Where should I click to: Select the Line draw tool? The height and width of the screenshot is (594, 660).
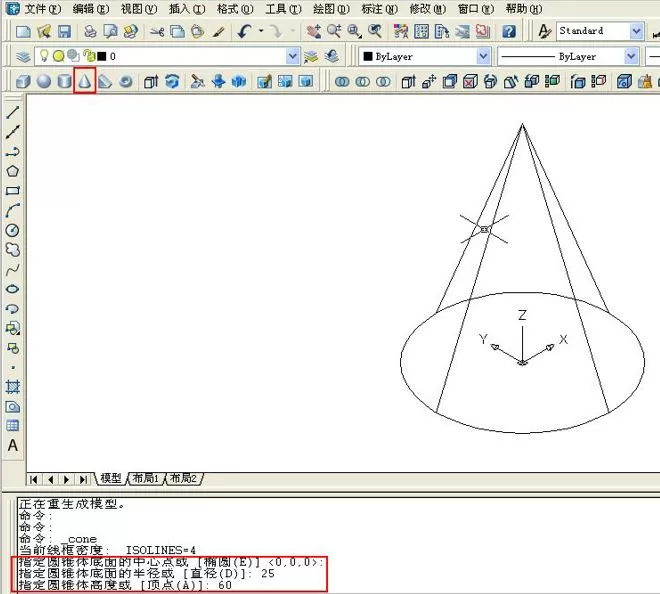(13, 112)
